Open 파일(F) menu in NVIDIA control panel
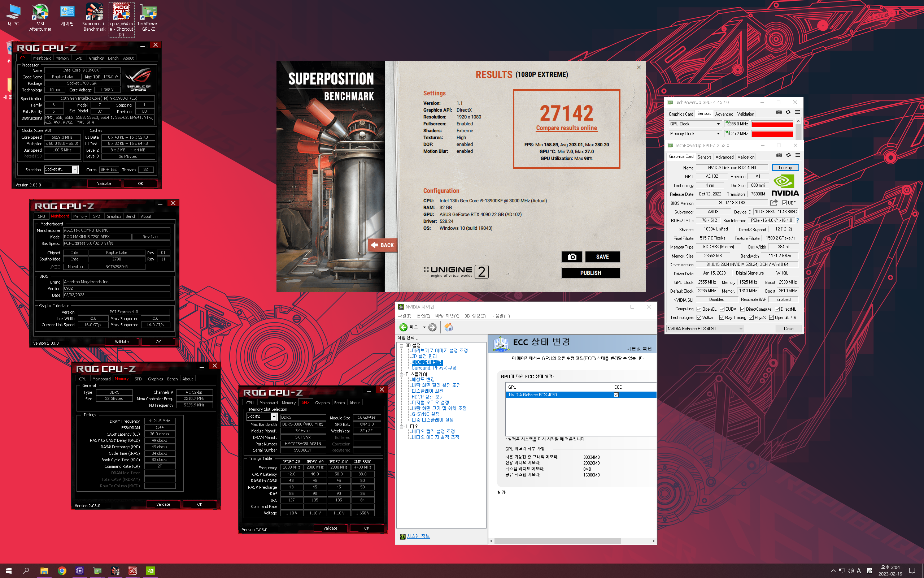Viewport: 924px width, 578px height. (404, 316)
